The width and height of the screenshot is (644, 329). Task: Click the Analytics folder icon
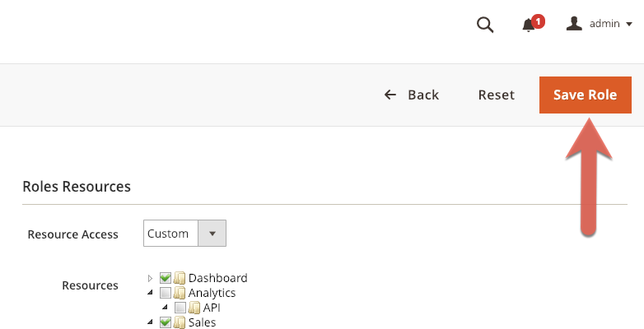pyautogui.click(x=180, y=293)
